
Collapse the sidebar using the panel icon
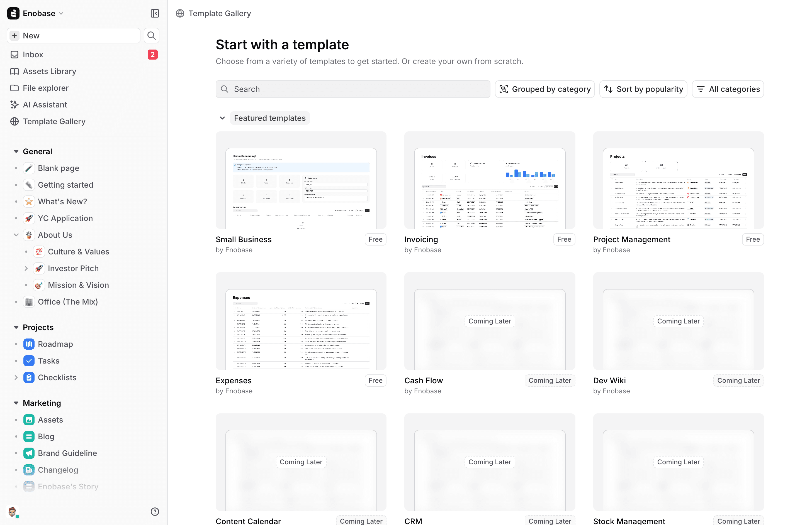point(155,14)
